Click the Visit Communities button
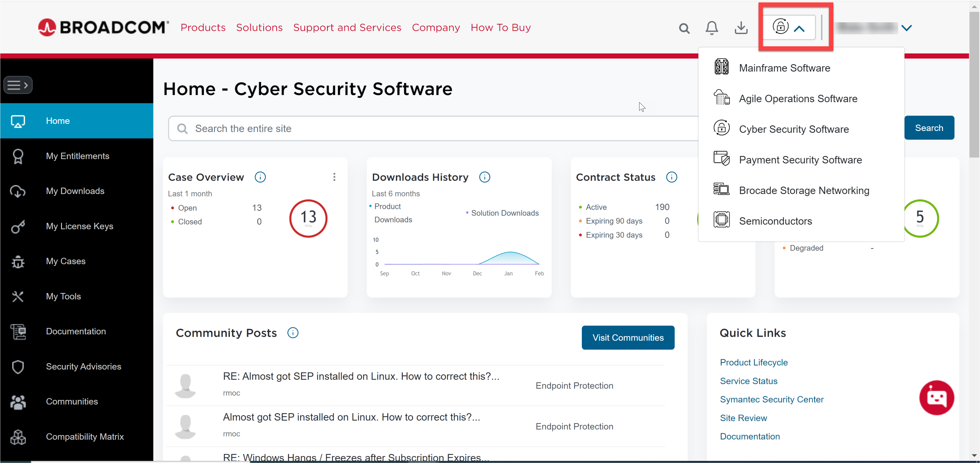Viewport: 980px width, 463px height. point(628,337)
